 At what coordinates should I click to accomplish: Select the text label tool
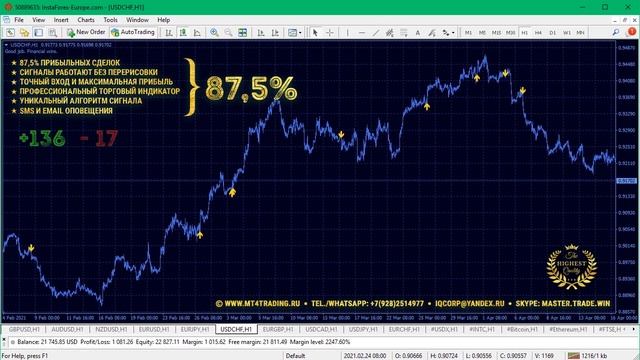[432, 32]
